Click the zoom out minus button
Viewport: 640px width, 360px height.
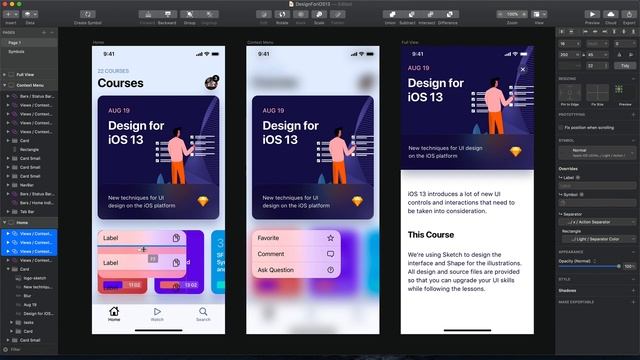click(x=500, y=14)
